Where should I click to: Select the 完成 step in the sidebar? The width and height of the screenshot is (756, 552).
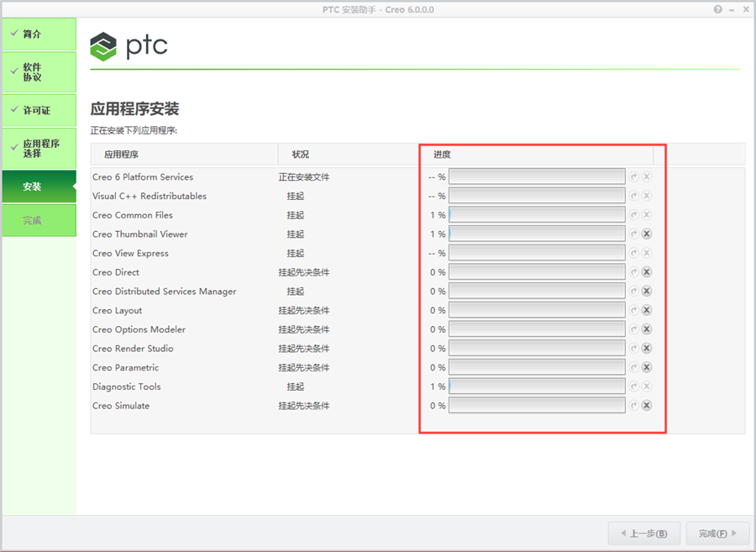point(39,220)
